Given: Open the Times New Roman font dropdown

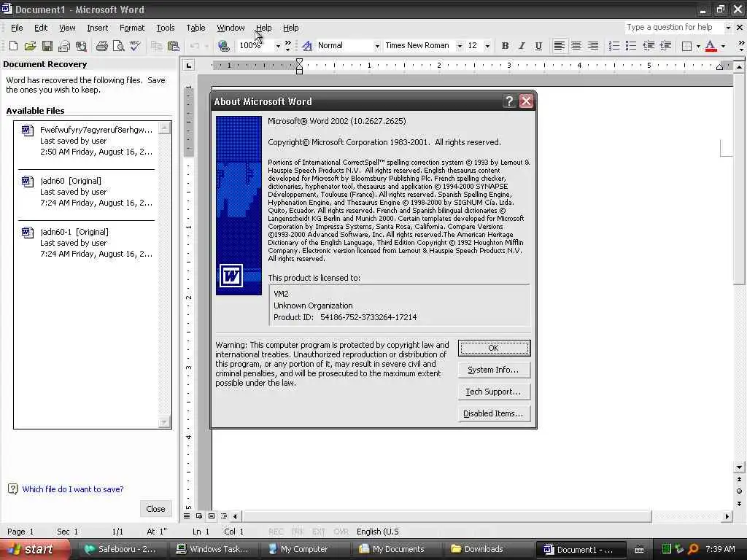Looking at the screenshot, I should coord(460,46).
